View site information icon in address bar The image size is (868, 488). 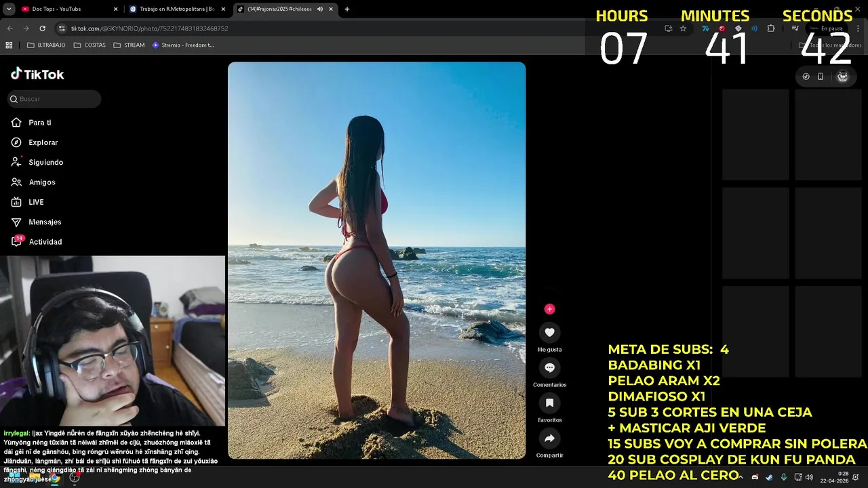(62, 28)
